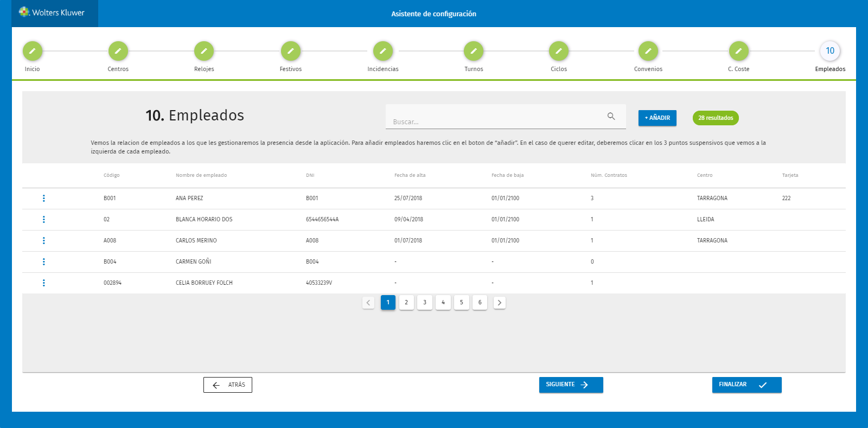Jump to the C. Coste step icon
The height and width of the screenshot is (428, 868).
[x=739, y=51]
